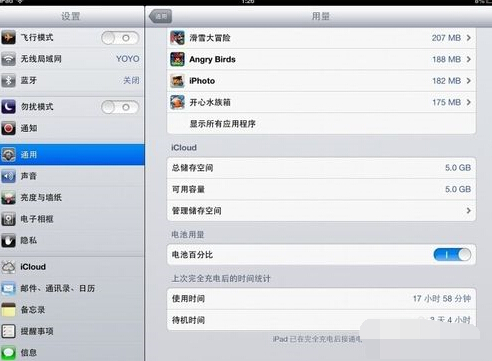Viewport: 492px width, 361px height.
Task: Go back with the 通用 back button
Action: click(161, 16)
